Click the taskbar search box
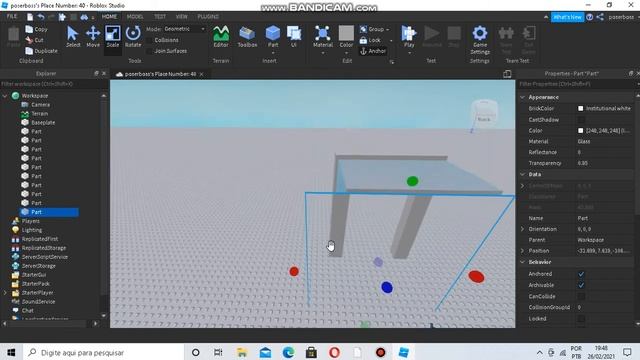This screenshot has width=640, height=360. click(102, 352)
